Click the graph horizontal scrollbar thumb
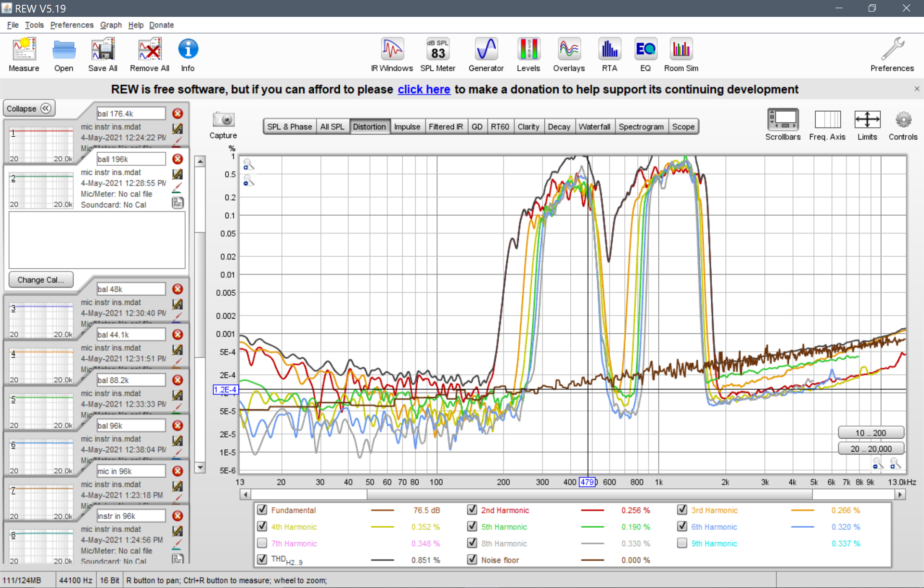This screenshot has height=588, width=924. [590, 495]
